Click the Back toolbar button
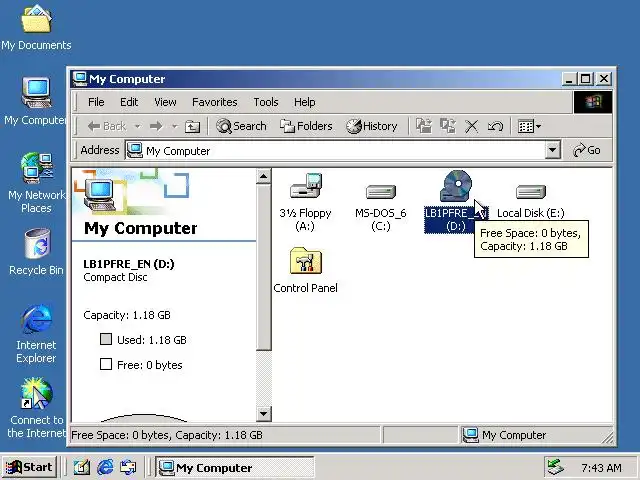 click(x=107, y=126)
